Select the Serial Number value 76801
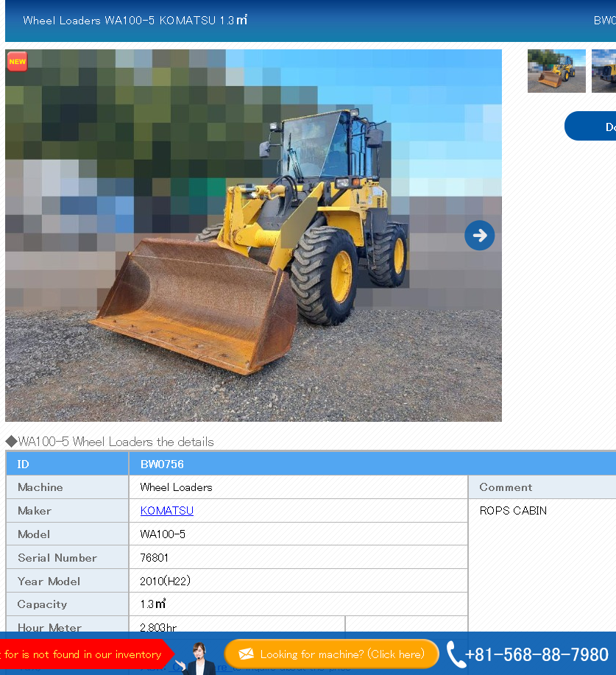 (154, 558)
